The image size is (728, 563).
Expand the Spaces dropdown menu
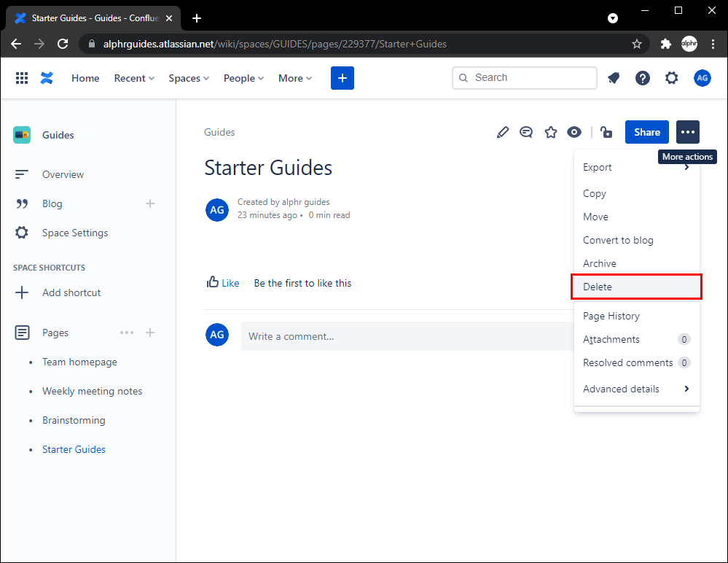click(189, 78)
